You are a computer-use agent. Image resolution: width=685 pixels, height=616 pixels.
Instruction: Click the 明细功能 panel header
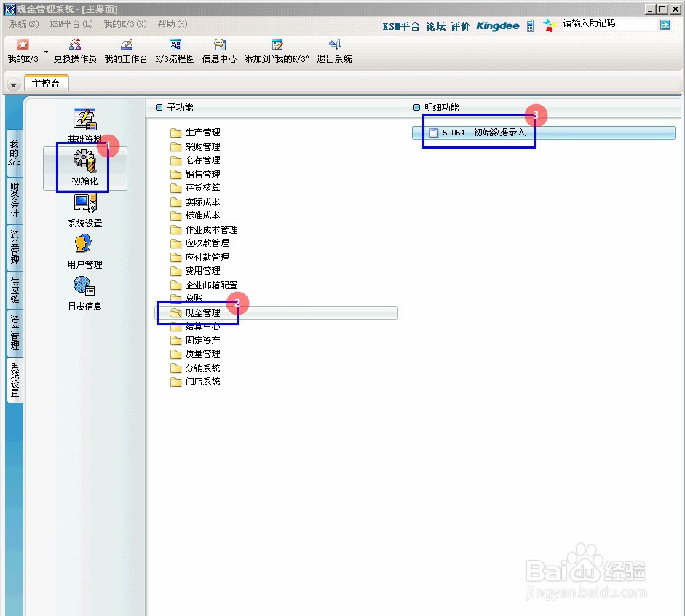click(436, 108)
